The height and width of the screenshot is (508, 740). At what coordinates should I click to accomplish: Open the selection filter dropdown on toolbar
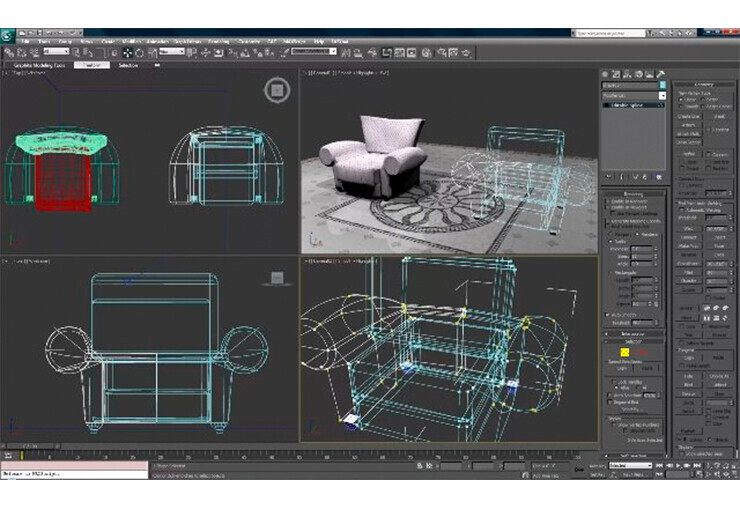(x=57, y=51)
